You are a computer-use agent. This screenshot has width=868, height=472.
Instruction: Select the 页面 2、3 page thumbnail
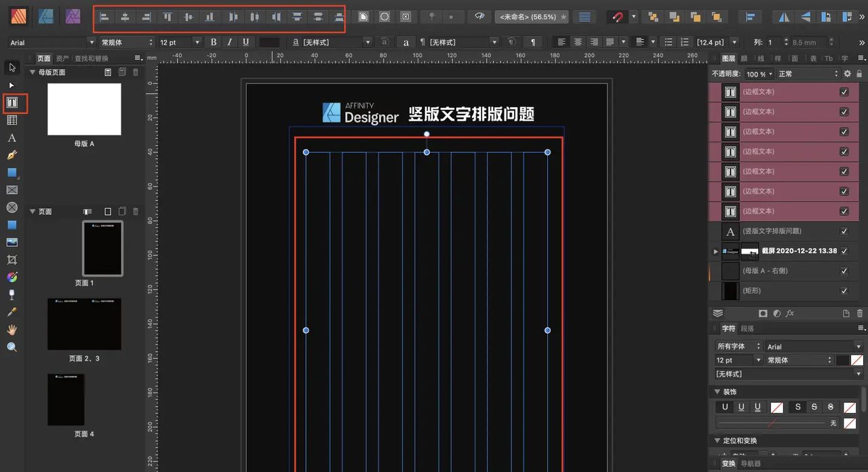coord(84,324)
